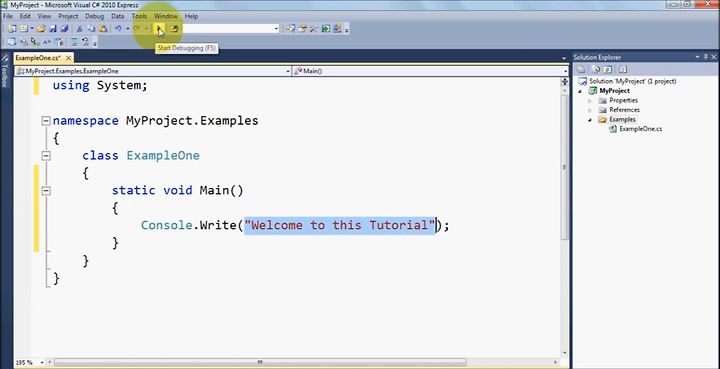The width and height of the screenshot is (720, 369).
Task: Click the New Project toolbar icon
Action: click(x=12, y=28)
